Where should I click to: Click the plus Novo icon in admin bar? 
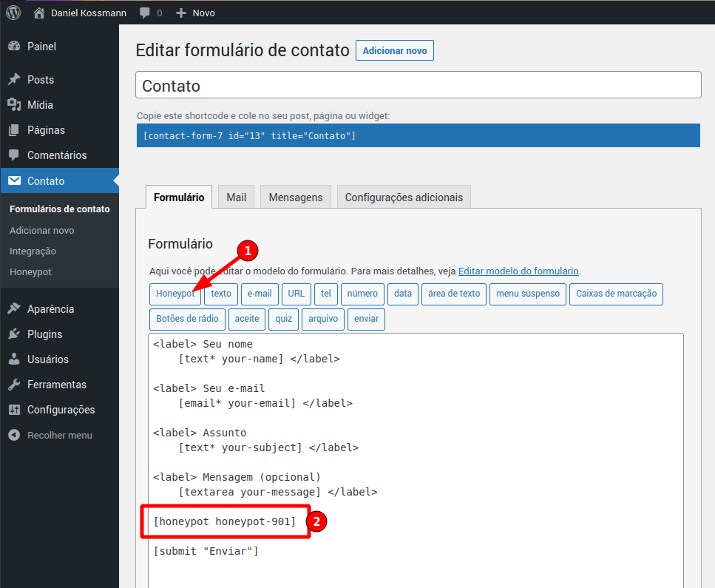click(x=181, y=13)
